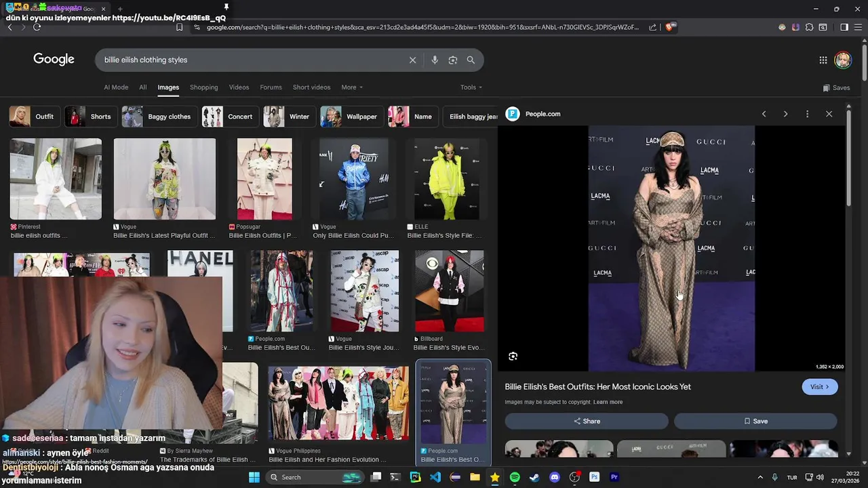The image size is (868, 488).
Task: Click the browser address bar URL
Action: pos(422,27)
